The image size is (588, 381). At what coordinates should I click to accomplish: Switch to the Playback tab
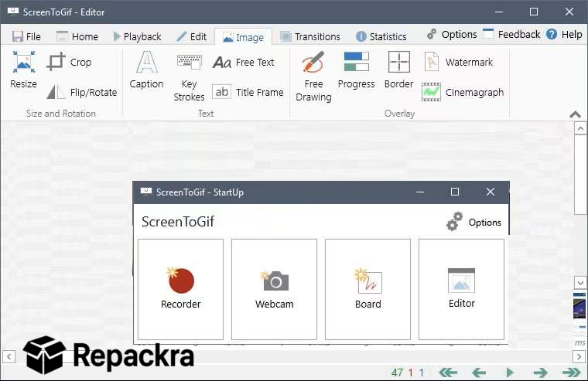point(137,37)
